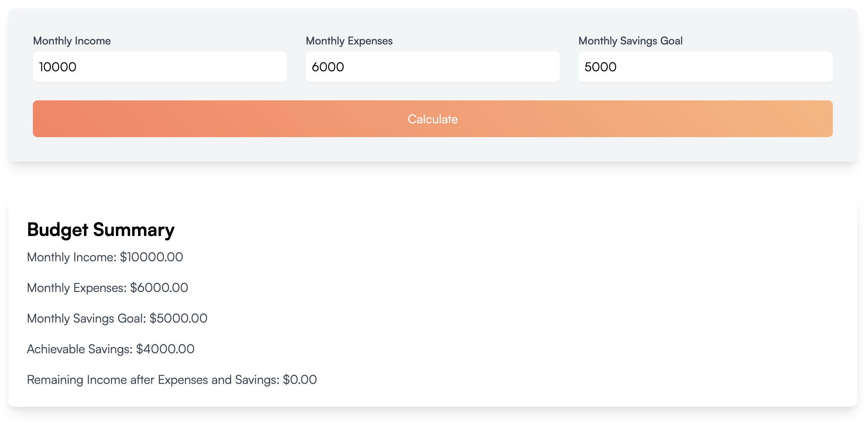Click the $5000.00 amount in the summary
This screenshot has height=426, width=868.
(x=178, y=318)
